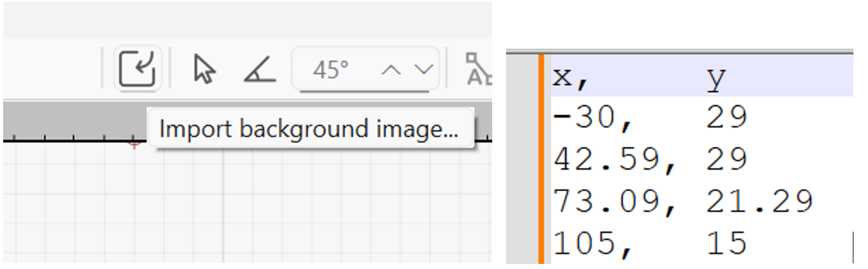Increase angle with the up chevron
Viewport: 868px width, 269px height.
point(391,69)
